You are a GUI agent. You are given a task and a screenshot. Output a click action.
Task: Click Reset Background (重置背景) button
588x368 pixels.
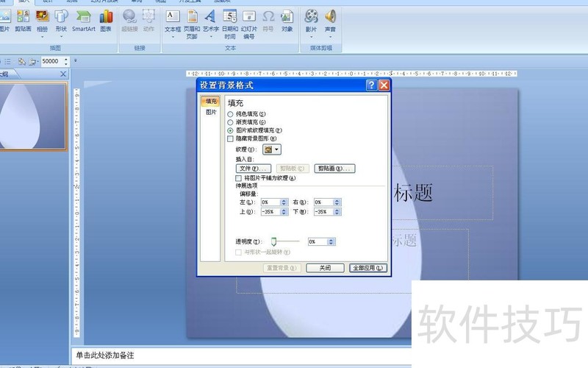(x=282, y=268)
